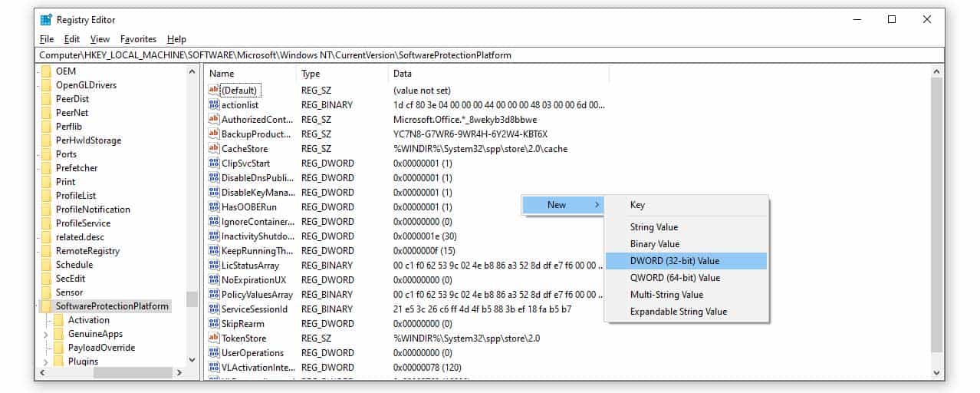This screenshot has height=393, width=980.
Task: Click the Sensor folder icon in tree
Action: 46,292
